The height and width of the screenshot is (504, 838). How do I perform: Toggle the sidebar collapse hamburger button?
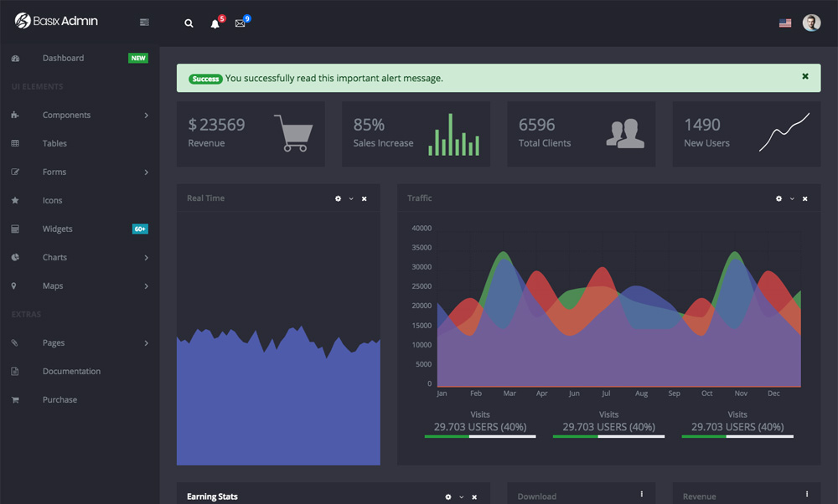(x=144, y=23)
